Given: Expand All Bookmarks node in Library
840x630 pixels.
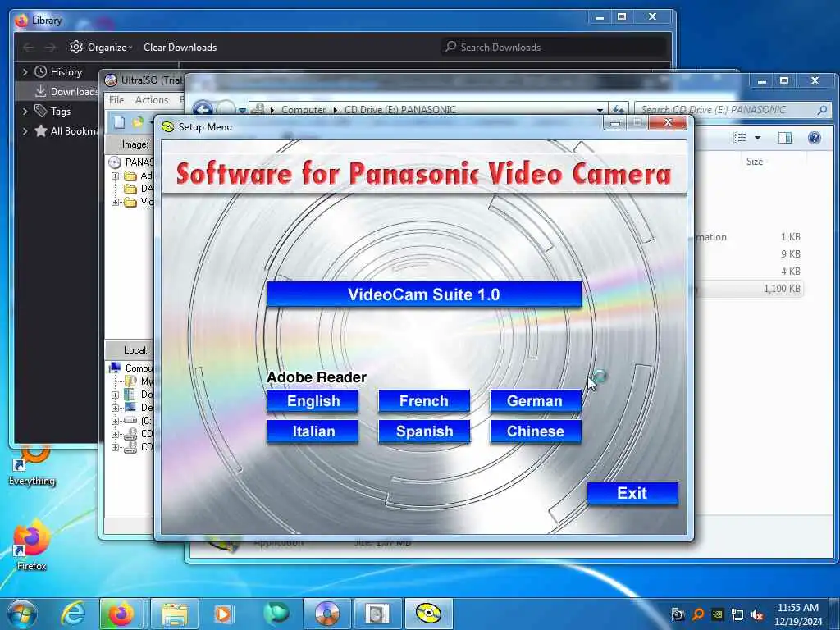Looking at the screenshot, I should 25,130.
